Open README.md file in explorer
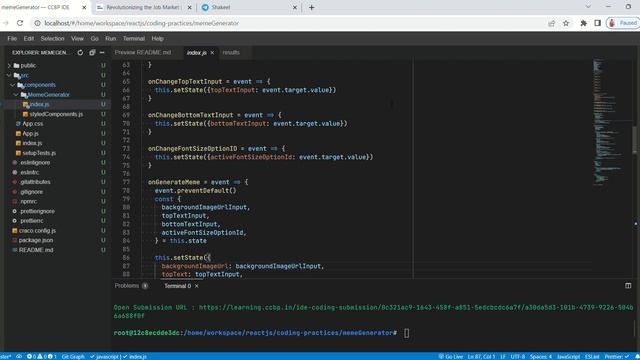Viewport: 640px width, 360px height. tap(36, 250)
